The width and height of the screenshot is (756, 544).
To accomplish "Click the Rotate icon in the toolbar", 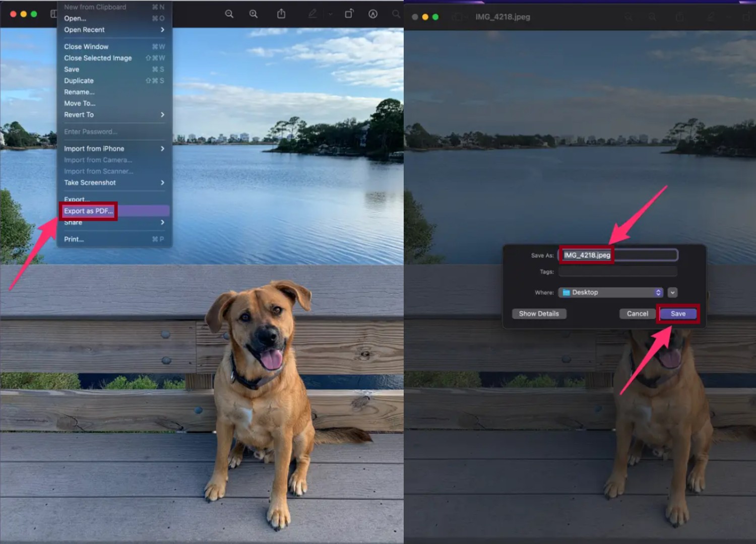I will point(349,14).
